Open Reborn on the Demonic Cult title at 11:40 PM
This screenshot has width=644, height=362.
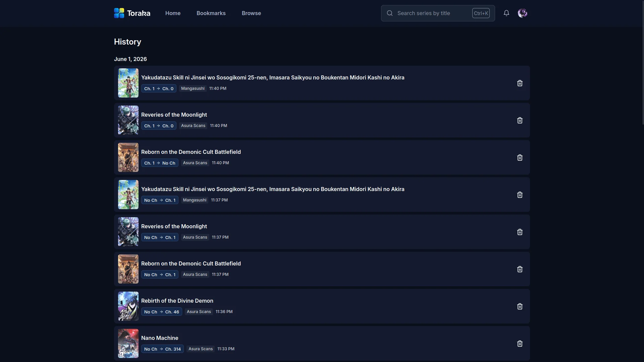click(x=191, y=152)
